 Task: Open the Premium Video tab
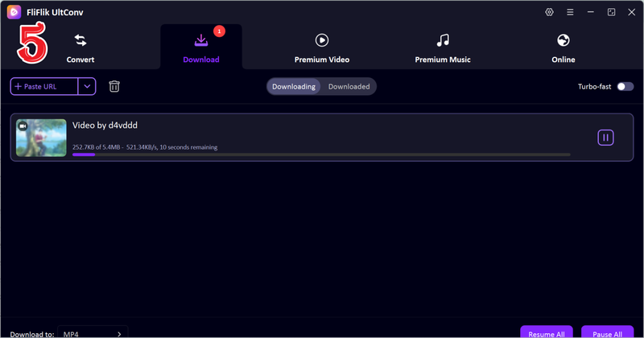click(x=321, y=48)
